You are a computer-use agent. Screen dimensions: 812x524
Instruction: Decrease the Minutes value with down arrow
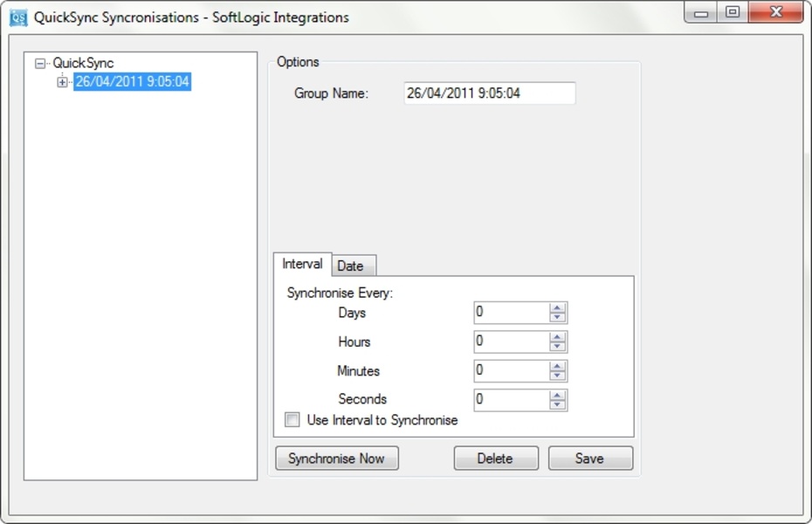tap(557, 375)
